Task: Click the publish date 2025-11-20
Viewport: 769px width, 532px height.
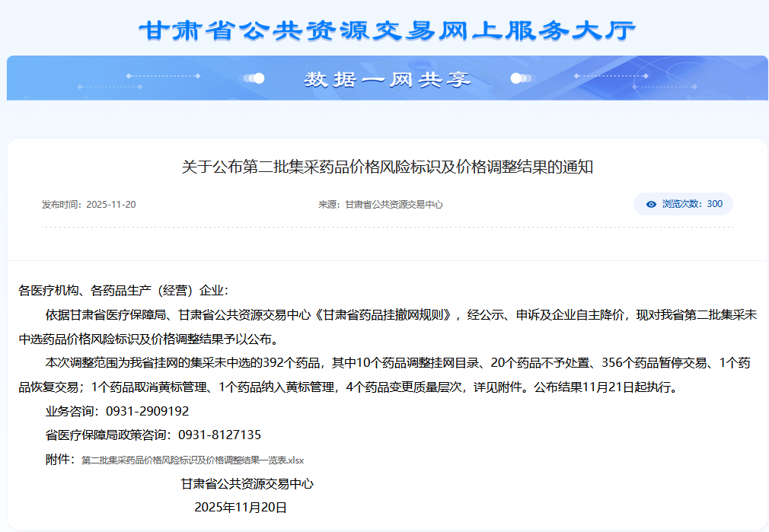Action: [x=110, y=205]
